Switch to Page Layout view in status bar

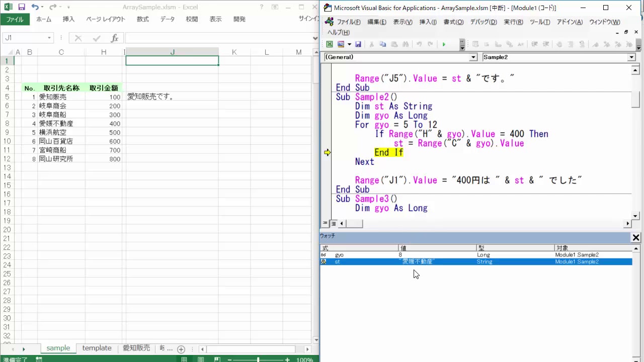pos(200,359)
